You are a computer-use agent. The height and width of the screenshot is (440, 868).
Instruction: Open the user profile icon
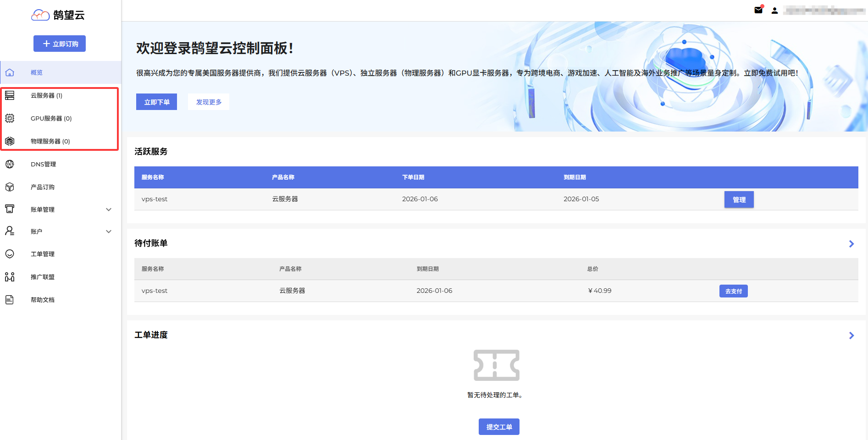[x=774, y=11]
